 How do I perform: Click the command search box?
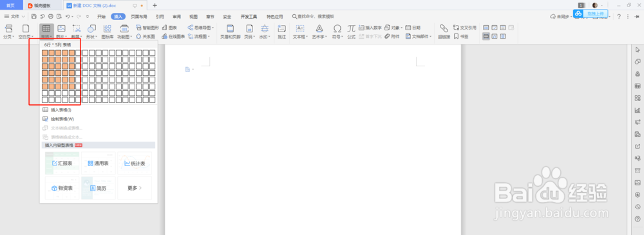point(313,17)
